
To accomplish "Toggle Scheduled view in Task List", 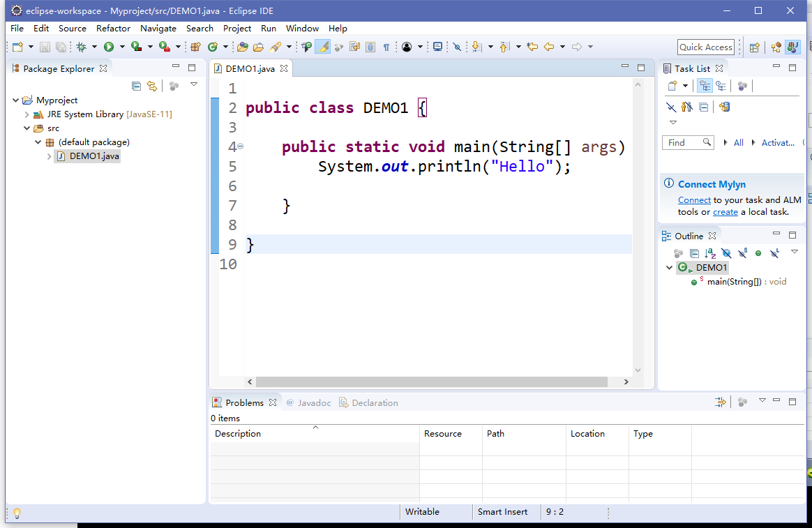I will [x=721, y=86].
